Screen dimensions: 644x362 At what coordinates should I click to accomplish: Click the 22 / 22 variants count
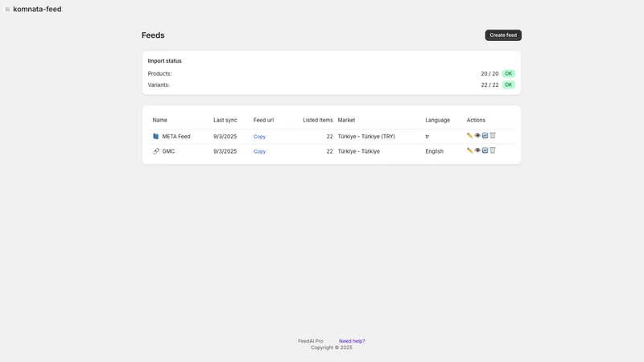click(489, 85)
